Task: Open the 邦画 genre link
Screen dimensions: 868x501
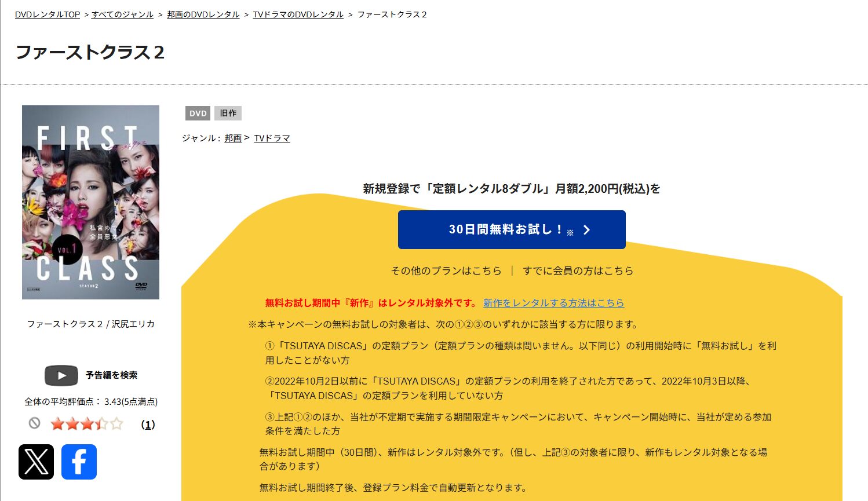Action: (233, 138)
